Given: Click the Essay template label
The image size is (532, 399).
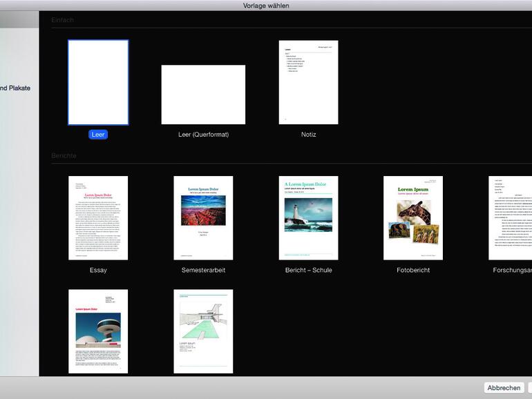Looking at the screenshot, I should (x=98, y=270).
